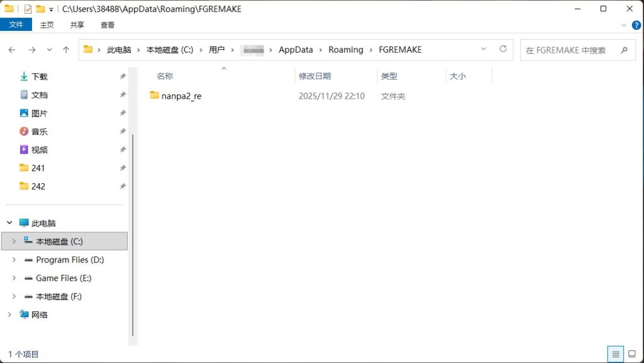Sort by the 名称 column header
The image size is (644, 363).
[165, 76]
